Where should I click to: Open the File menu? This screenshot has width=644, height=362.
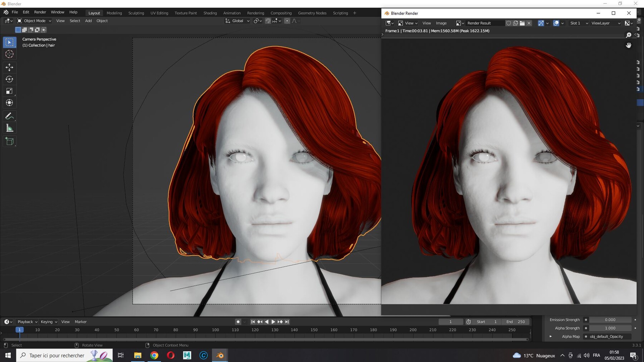(15, 12)
